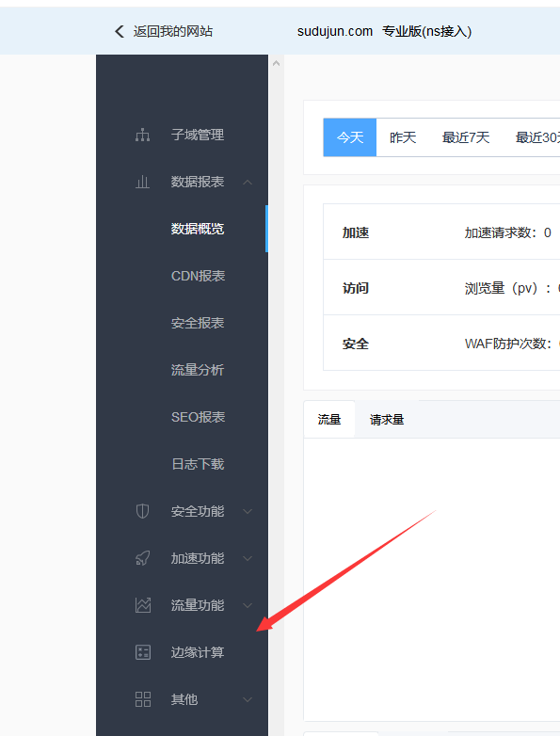This screenshot has width=560, height=736.
Task: Expand the 安全功能 chevron
Action: pos(248,511)
